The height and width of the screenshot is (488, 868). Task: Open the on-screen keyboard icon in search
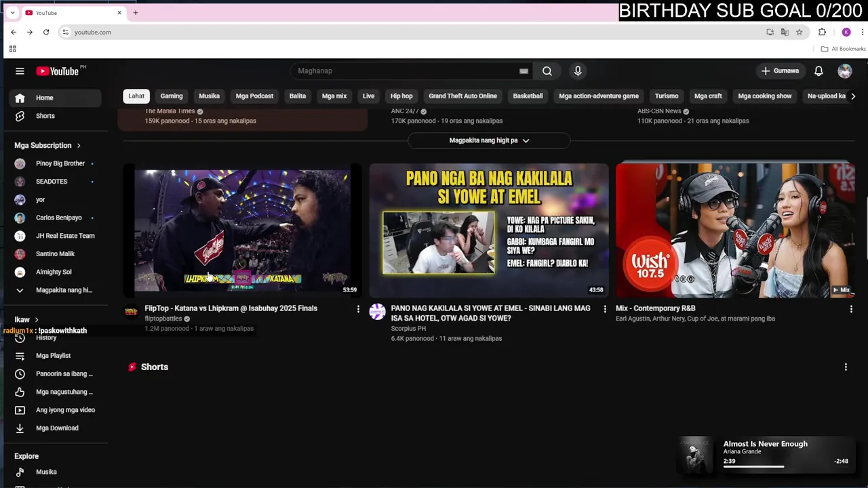(524, 71)
